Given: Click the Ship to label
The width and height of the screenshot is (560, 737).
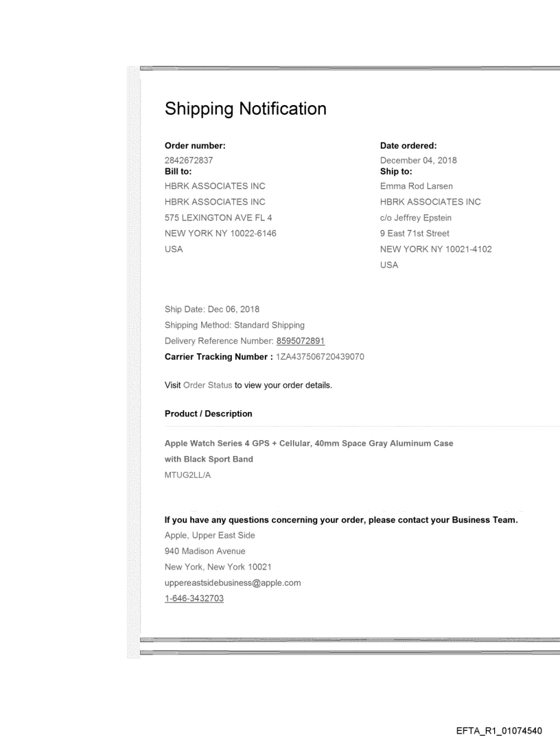Looking at the screenshot, I should tap(395, 171).
